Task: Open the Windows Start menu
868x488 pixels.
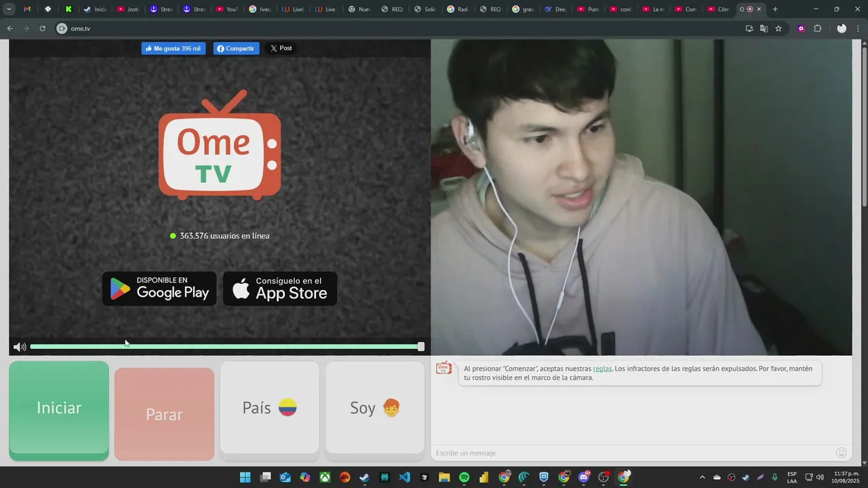Action: click(x=245, y=477)
